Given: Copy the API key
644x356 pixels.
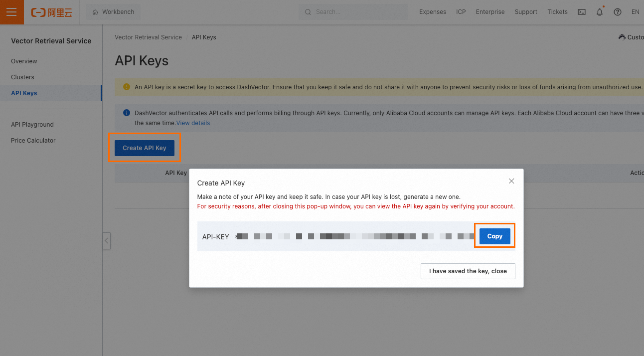Looking at the screenshot, I should pos(494,236).
